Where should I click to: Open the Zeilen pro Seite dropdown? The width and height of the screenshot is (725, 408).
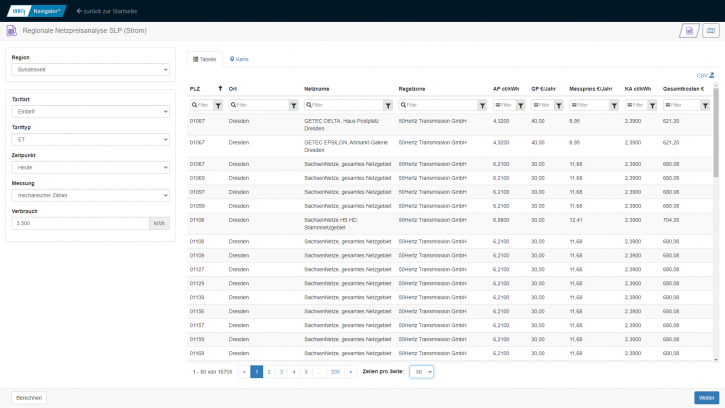click(422, 371)
